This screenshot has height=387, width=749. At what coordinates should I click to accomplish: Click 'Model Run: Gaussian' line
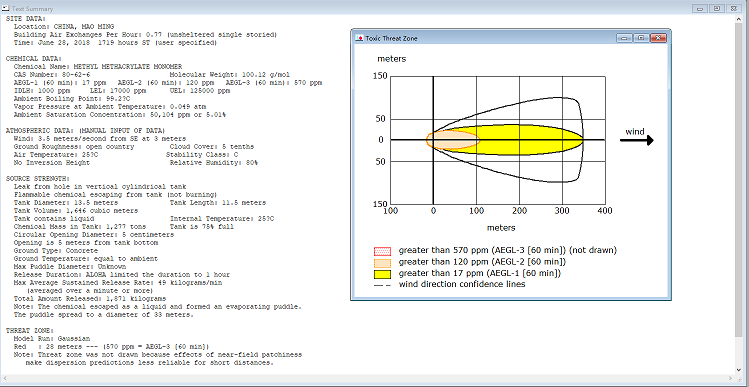click(x=52, y=339)
